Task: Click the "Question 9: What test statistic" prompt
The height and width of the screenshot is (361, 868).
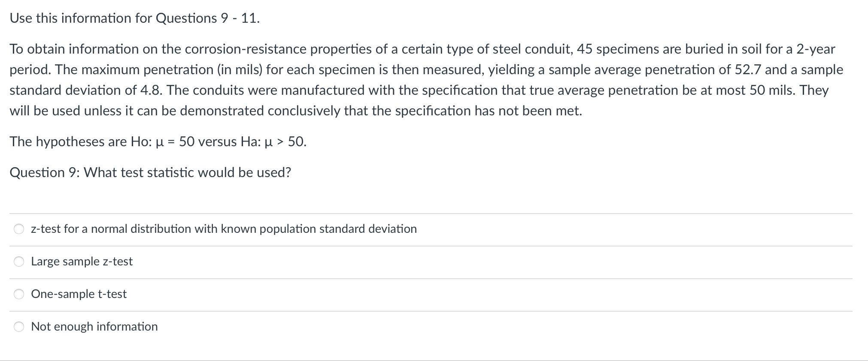Action: [150, 172]
